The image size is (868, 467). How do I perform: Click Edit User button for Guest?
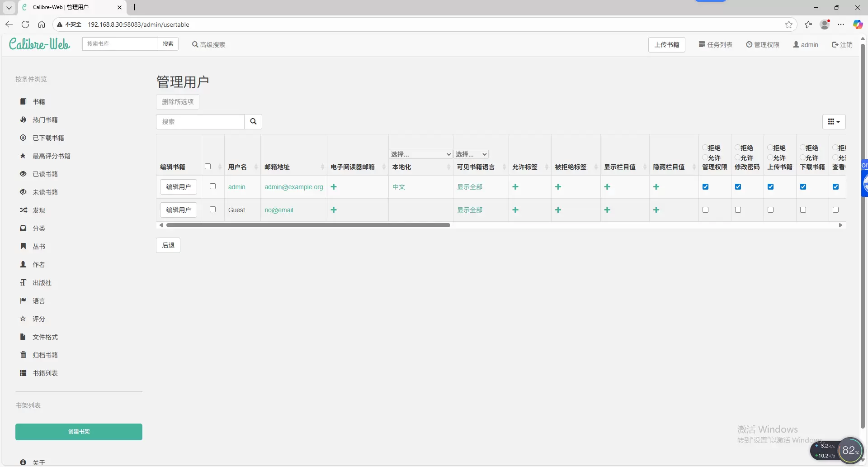(179, 210)
